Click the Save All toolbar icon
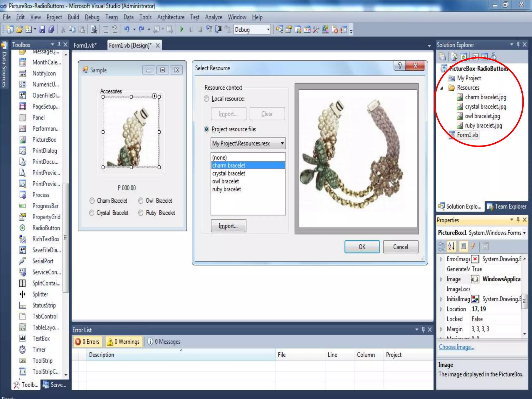Image resolution: width=532 pixels, height=399 pixels. coord(51,29)
